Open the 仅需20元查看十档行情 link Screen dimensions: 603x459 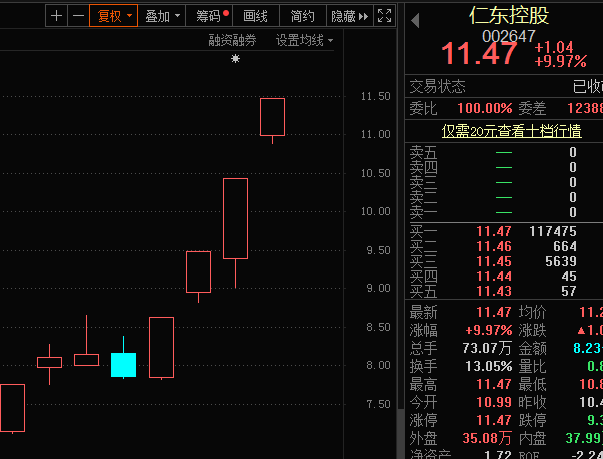point(511,131)
